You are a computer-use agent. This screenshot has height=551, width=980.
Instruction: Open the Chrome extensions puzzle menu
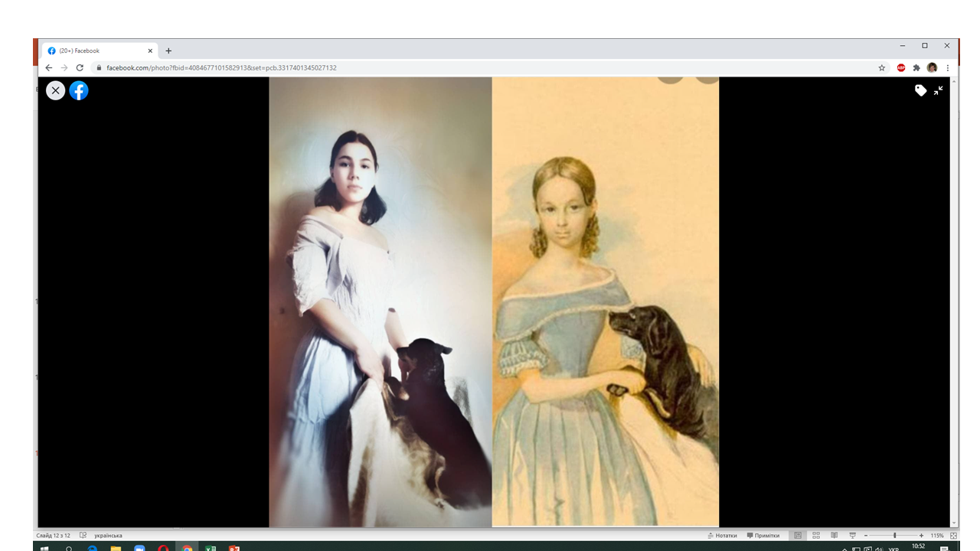coord(916,67)
